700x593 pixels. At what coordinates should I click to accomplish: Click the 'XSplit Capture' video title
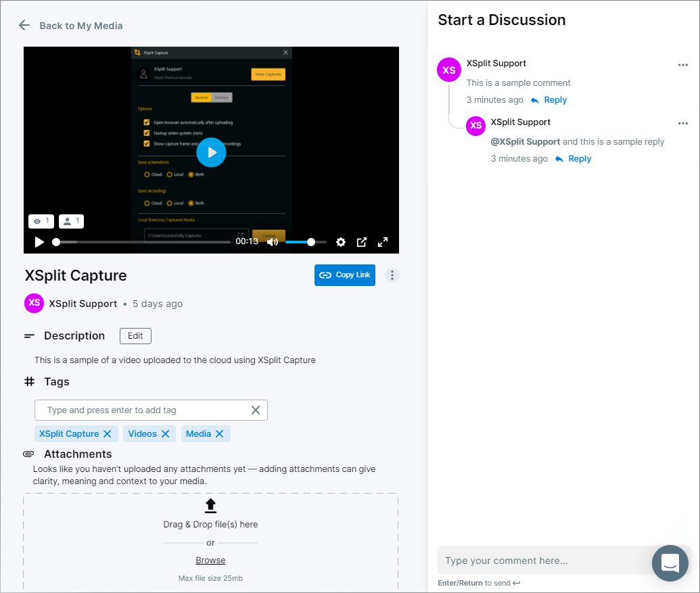point(76,275)
